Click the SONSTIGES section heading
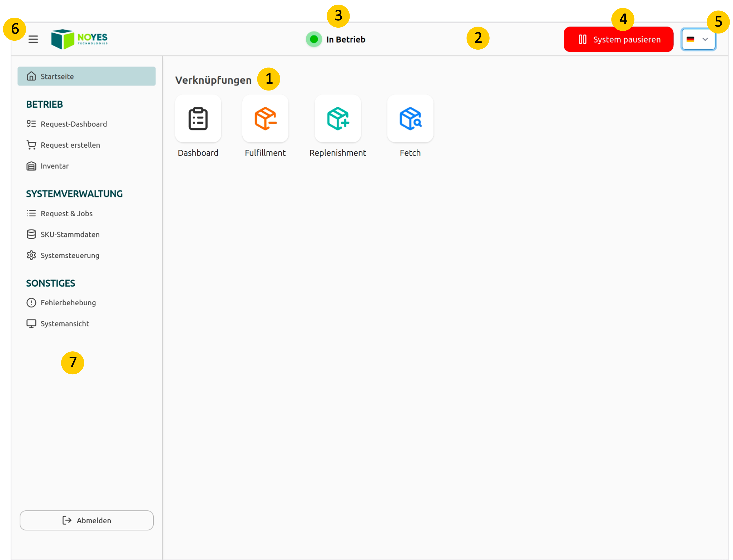The height and width of the screenshot is (560, 733). click(51, 283)
